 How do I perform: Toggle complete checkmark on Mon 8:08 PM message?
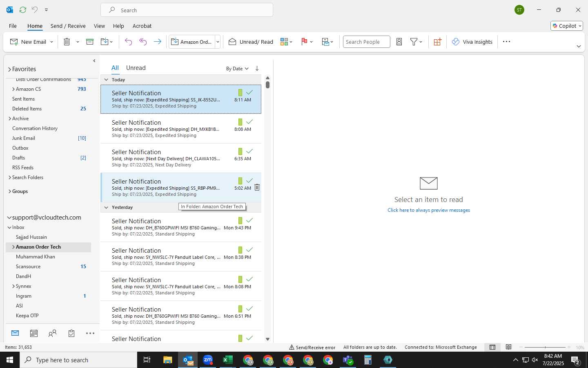click(x=249, y=279)
